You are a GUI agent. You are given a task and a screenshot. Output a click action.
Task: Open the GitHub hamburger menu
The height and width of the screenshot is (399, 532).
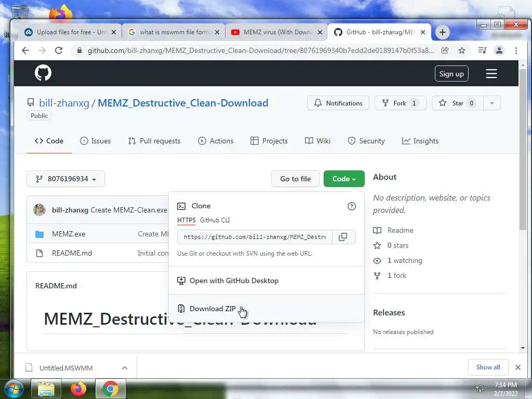click(x=491, y=74)
